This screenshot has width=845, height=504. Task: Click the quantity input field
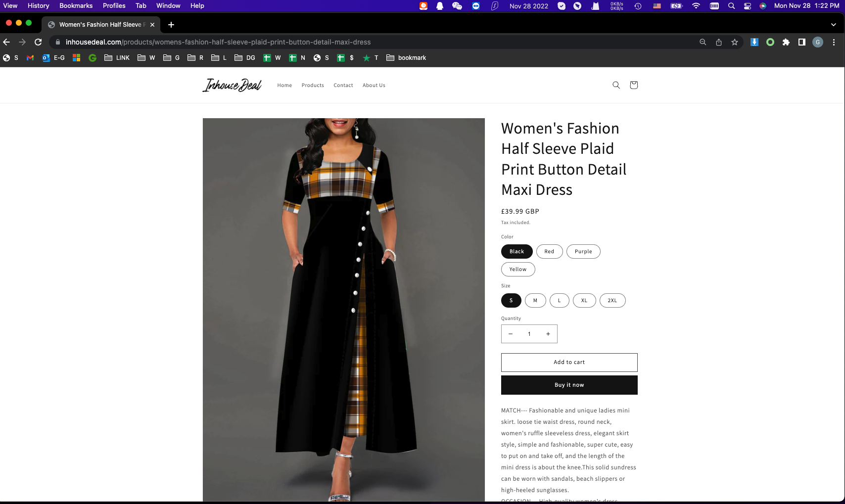click(x=529, y=334)
